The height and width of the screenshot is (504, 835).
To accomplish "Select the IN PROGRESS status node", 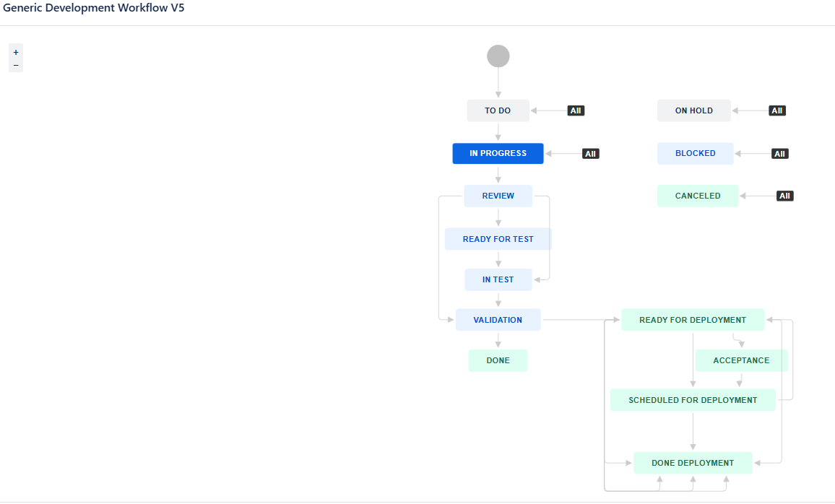I will coord(498,153).
